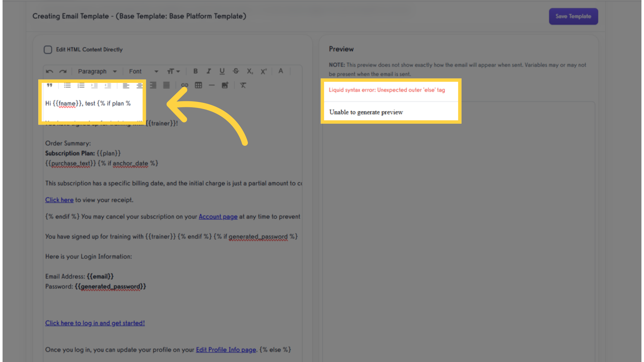
Task: Open the Account page link
Action: (x=218, y=217)
